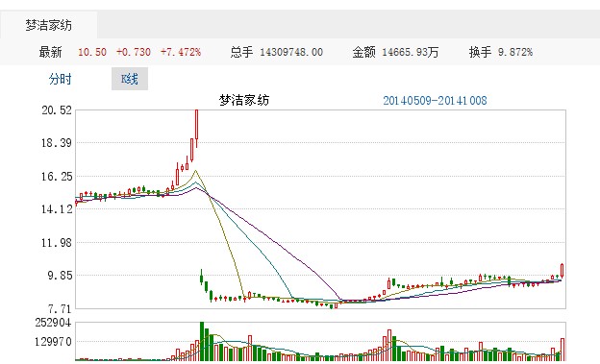Viewport: 600px width, 364px height.
Task: Switch to the 分时 tab
Action: click(x=60, y=79)
